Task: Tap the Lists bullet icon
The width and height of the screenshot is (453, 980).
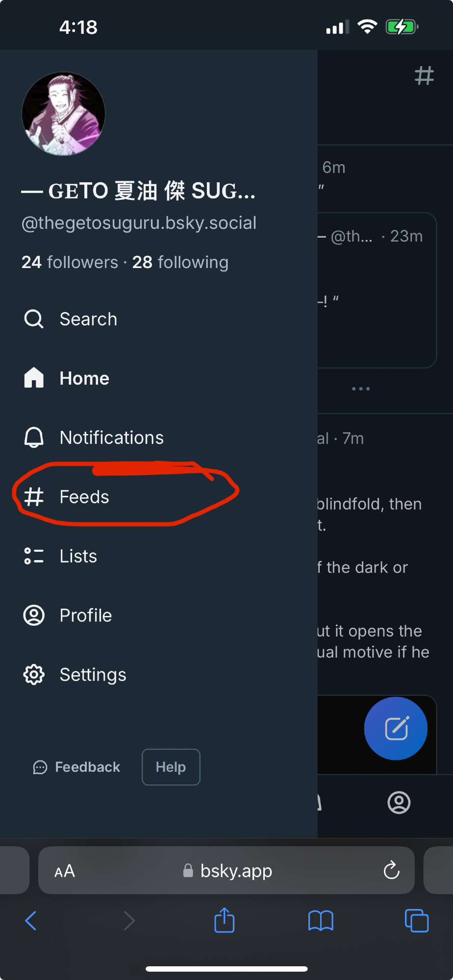Action: point(34,556)
